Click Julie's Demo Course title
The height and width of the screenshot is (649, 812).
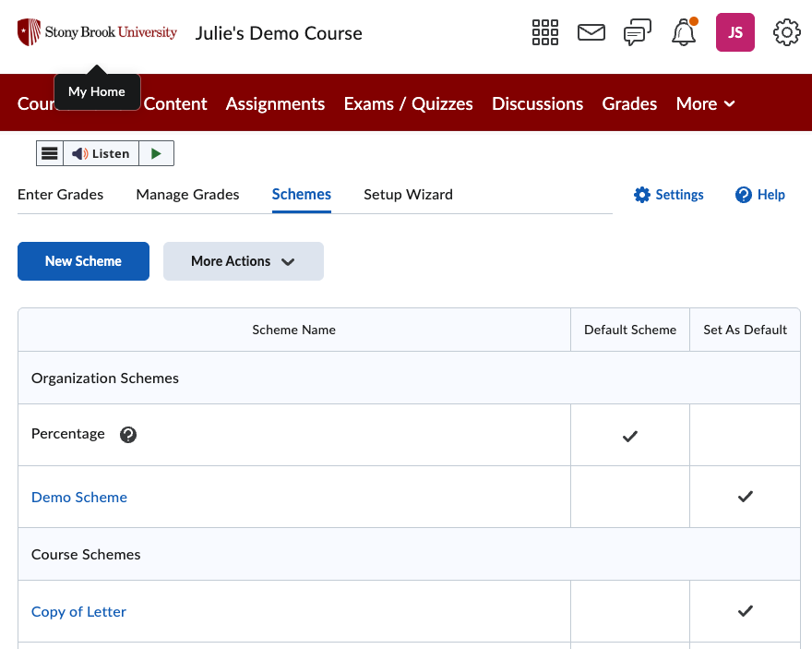click(x=279, y=33)
